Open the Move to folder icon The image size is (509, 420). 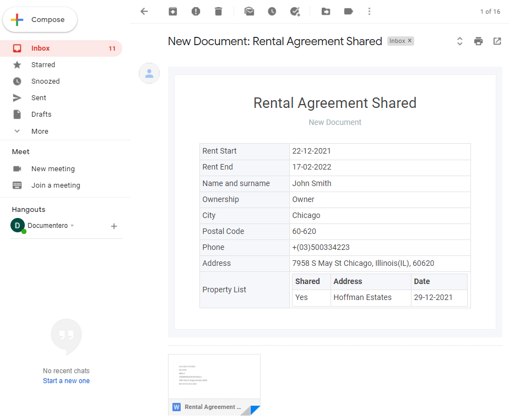pyautogui.click(x=326, y=12)
